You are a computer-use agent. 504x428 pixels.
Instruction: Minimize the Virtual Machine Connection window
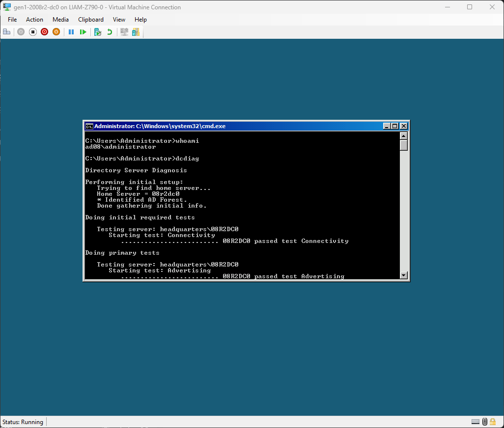pyautogui.click(x=448, y=7)
